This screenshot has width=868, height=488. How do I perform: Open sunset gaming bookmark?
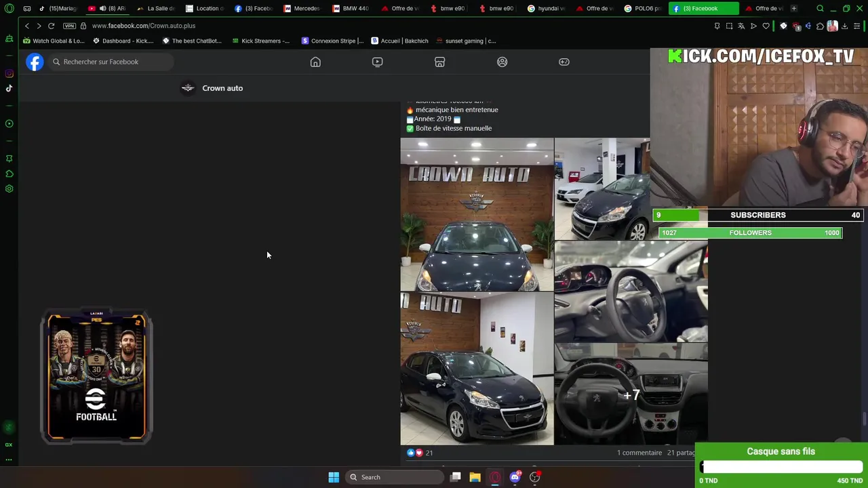click(466, 41)
